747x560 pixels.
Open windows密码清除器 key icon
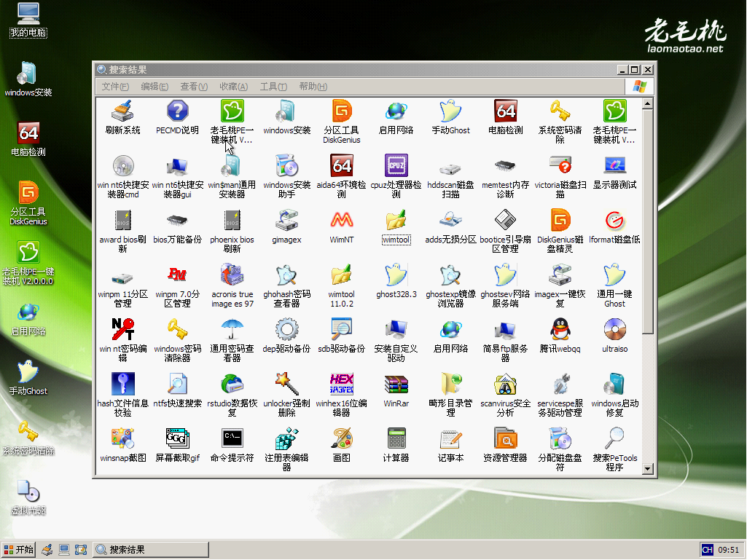[177, 329]
